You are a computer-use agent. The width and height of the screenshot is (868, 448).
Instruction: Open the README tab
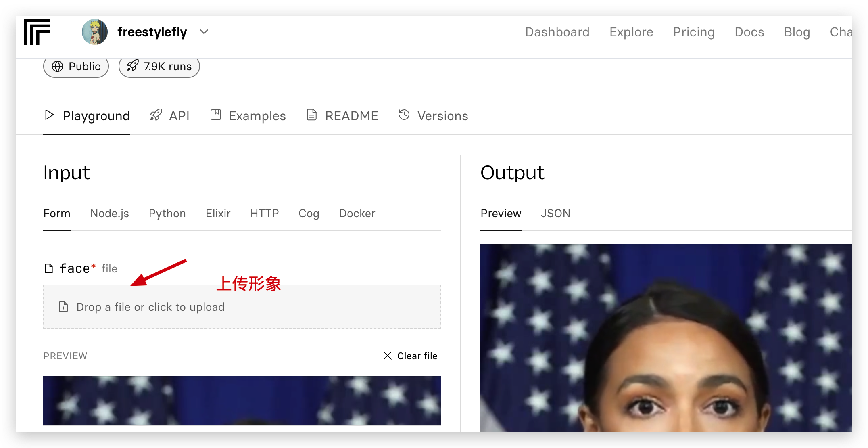point(342,116)
